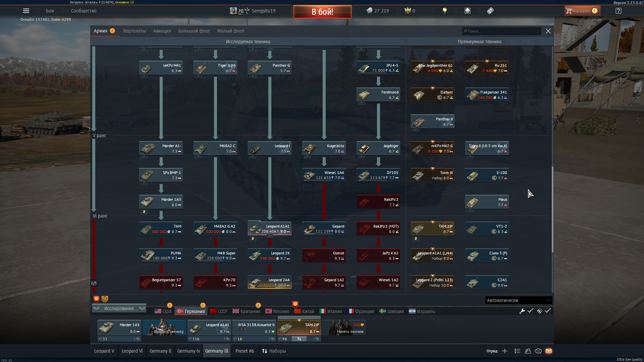
Task: Close the research tree window
Action: [x=548, y=31]
